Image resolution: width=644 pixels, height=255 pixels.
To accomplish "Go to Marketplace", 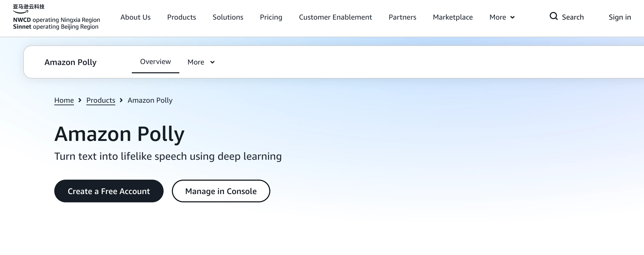I will [453, 17].
